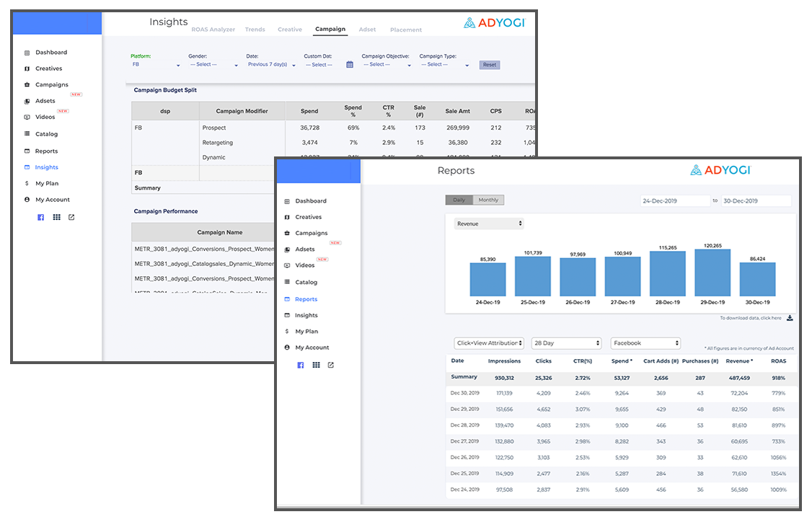Click the 29-Dec-19 revenue bar
The width and height of the screenshot is (812, 522).
712,273
